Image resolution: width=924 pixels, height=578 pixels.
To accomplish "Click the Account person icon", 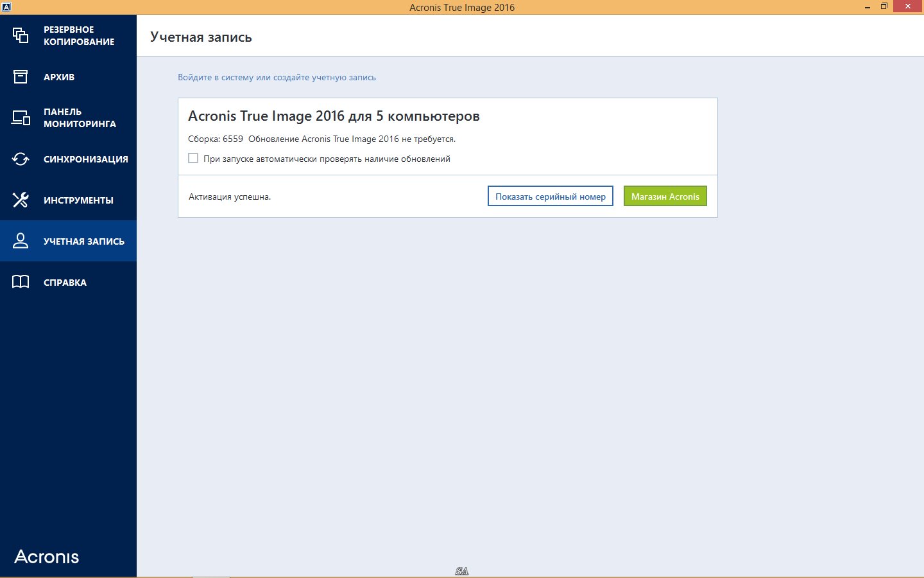I will (x=21, y=241).
